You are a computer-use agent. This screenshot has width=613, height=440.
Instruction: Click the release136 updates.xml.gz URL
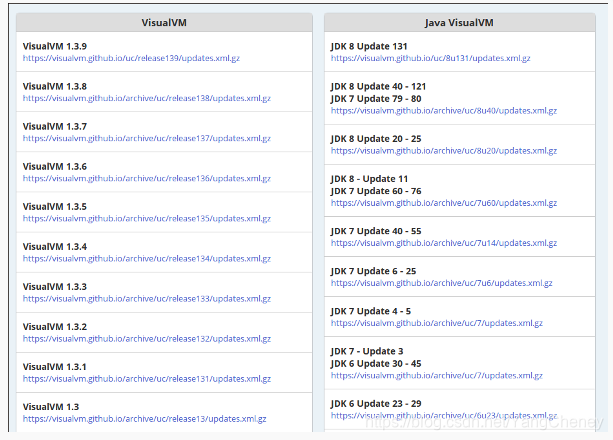pos(147,178)
